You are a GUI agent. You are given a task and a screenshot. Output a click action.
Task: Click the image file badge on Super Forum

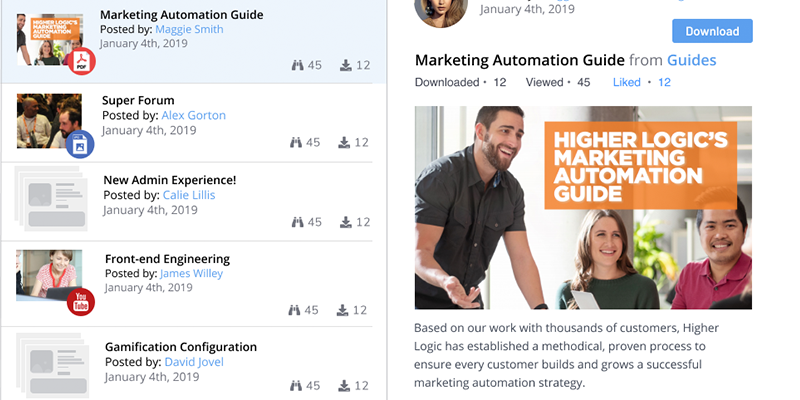[80, 144]
